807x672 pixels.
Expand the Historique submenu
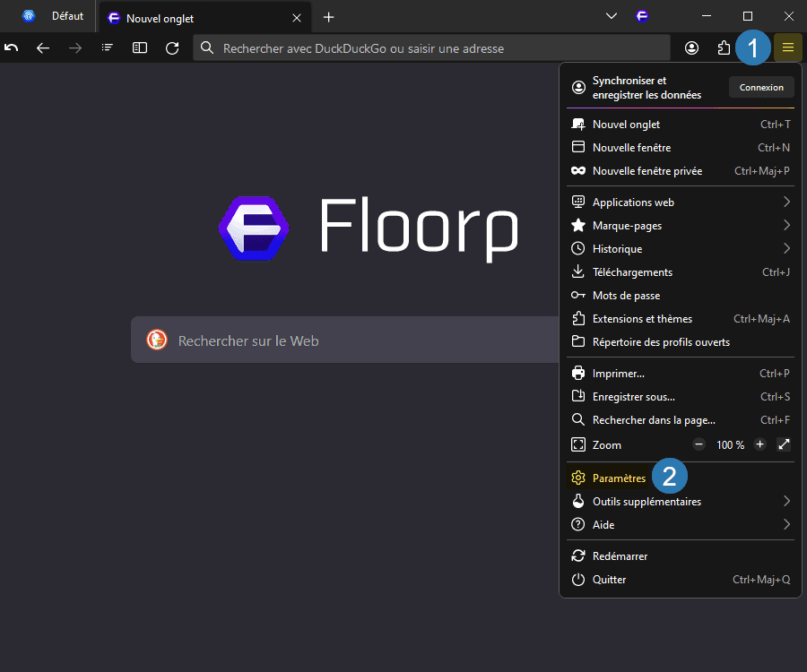point(681,249)
